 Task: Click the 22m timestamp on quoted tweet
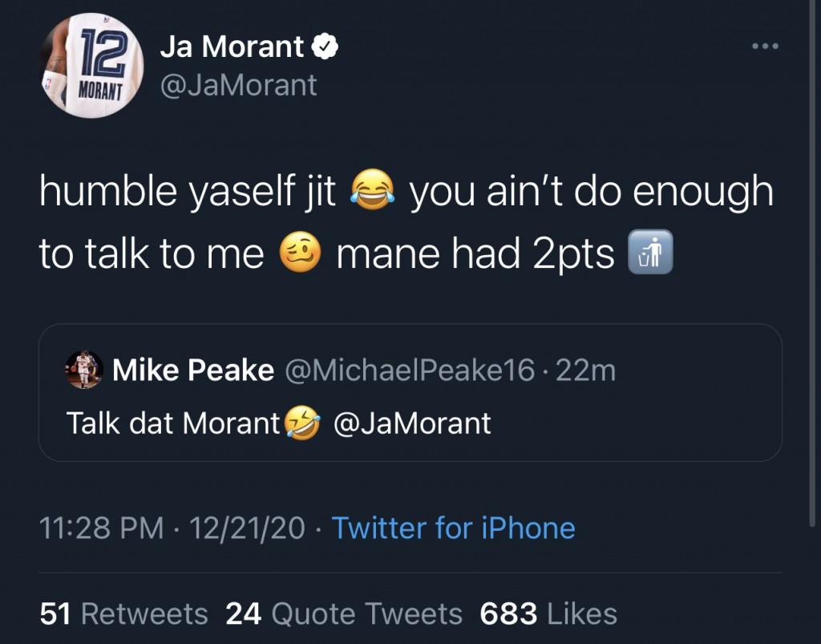[x=584, y=371]
